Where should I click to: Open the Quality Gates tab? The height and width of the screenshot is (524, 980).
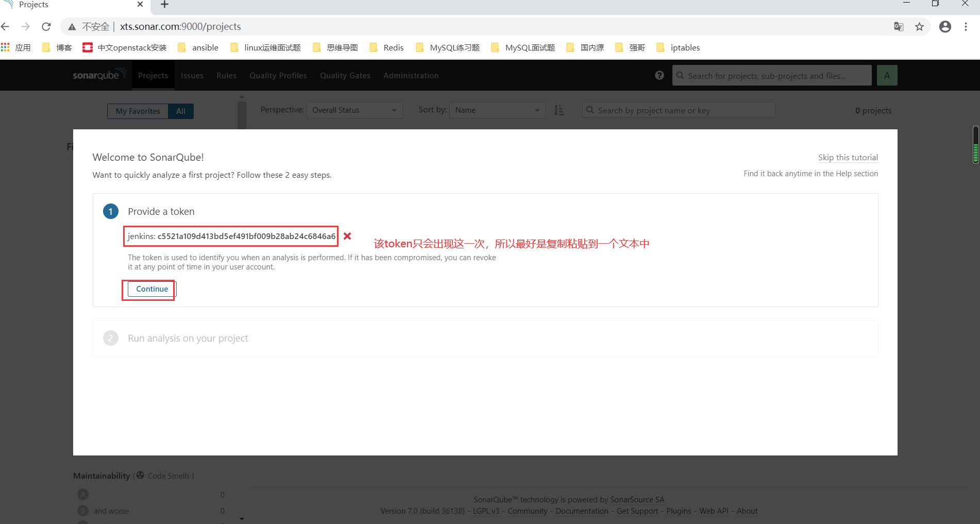point(345,75)
